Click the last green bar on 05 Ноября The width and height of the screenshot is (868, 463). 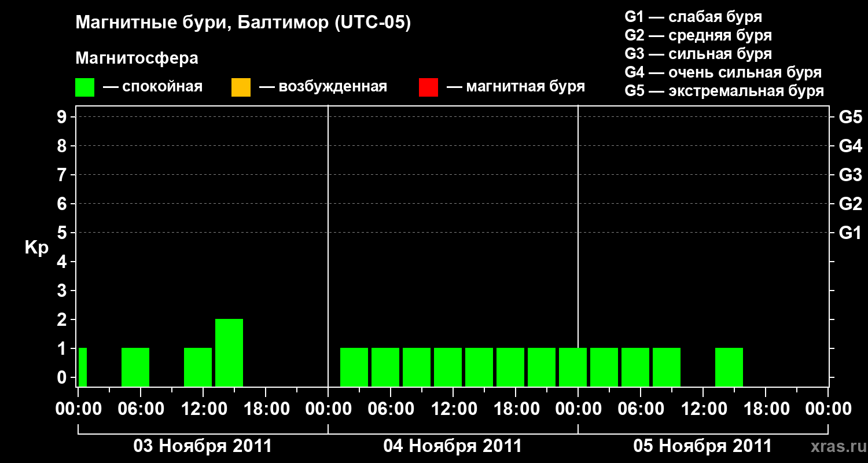click(729, 367)
